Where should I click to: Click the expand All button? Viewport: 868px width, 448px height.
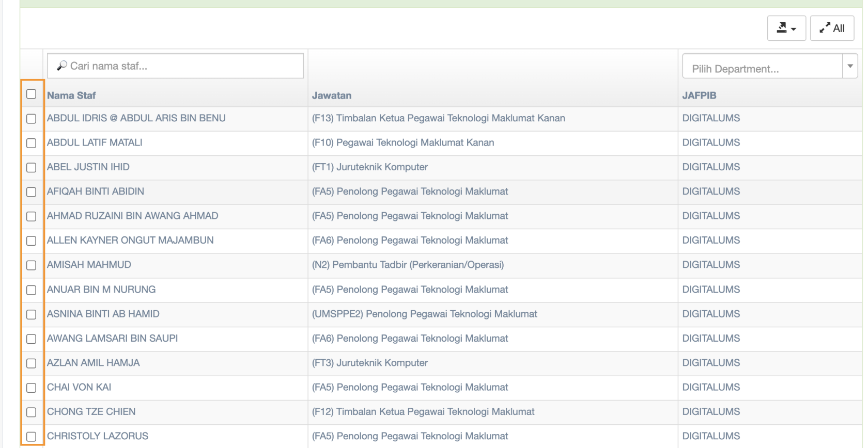pos(832,28)
